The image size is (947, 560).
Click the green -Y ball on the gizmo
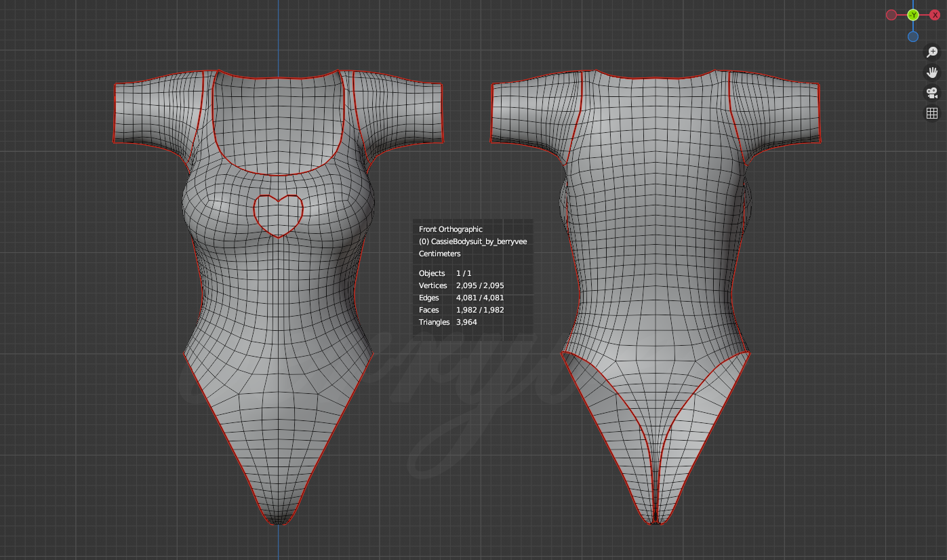pos(912,14)
